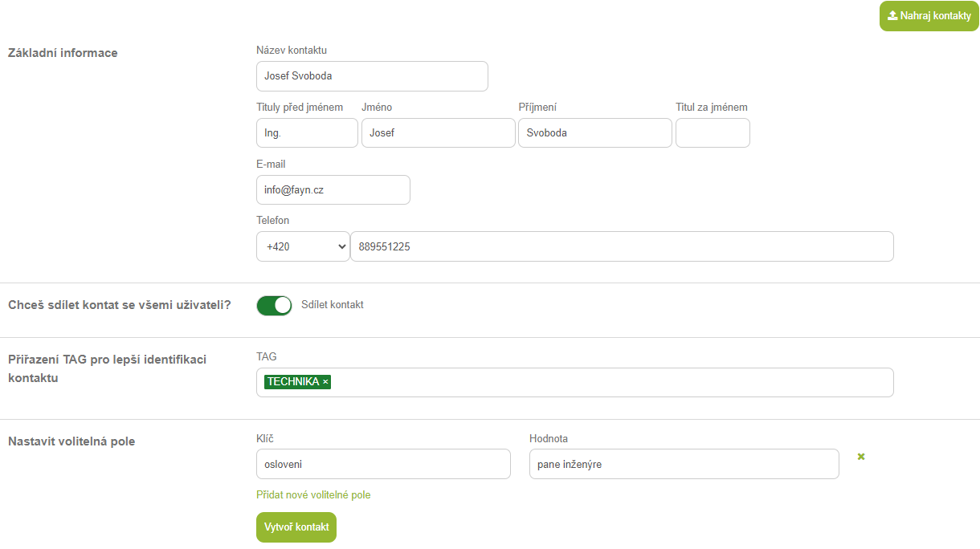The height and width of the screenshot is (549, 980).
Task: Select the green TECHNIKA tag chip
Action: tap(292, 382)
